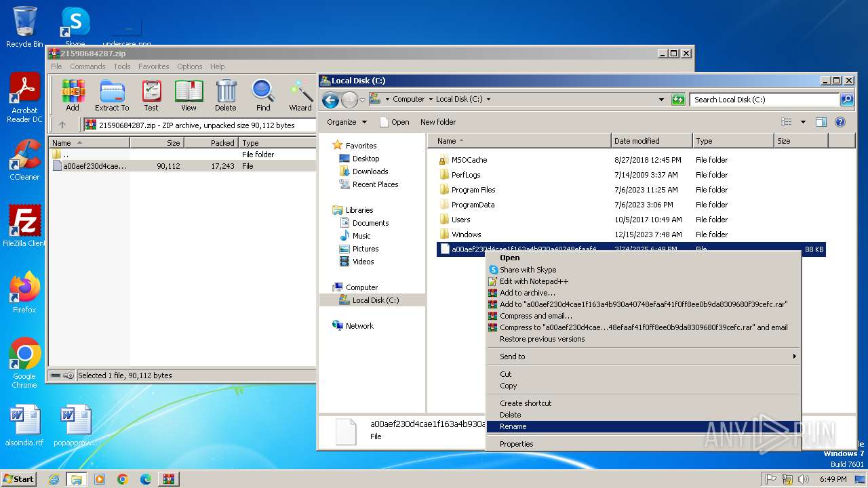Launch the Wizard tool in WinRAR

[x=300, y=95]
